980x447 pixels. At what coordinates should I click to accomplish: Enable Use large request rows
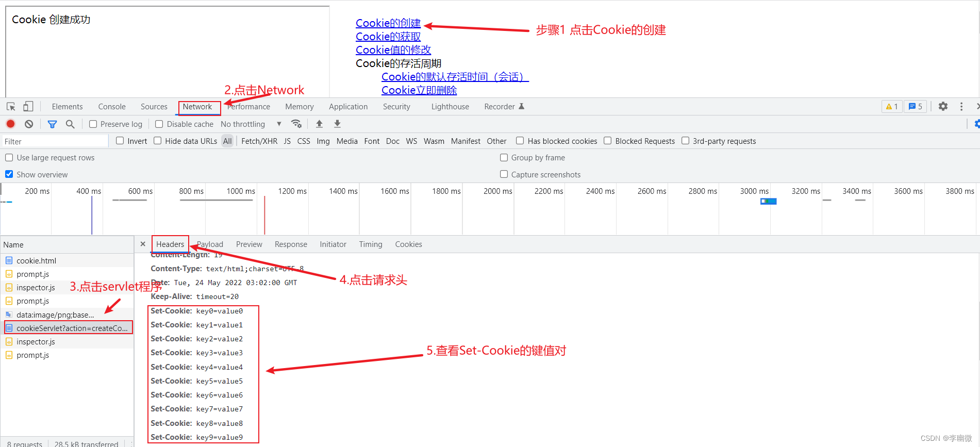point(9,157)
